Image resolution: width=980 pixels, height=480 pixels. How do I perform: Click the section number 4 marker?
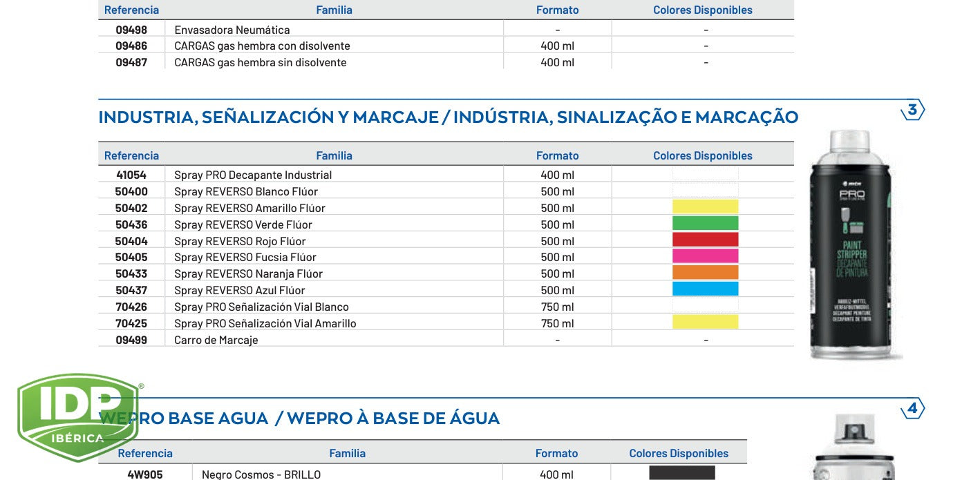(912, 409)
